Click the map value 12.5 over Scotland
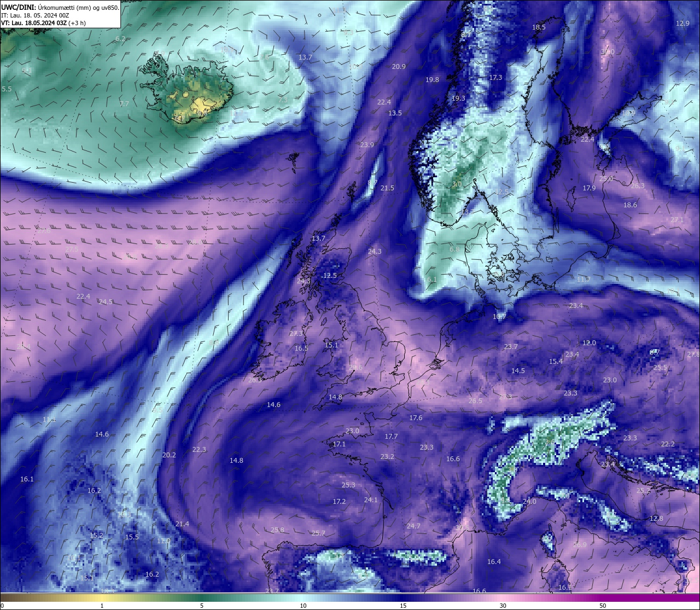This screenshot has height=610, width=700. click(330, 276)
